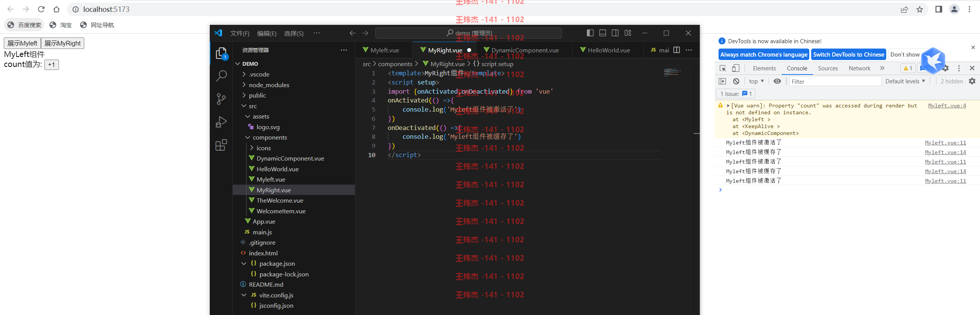The image size is (980, 315).
Task: Open the DevTools Sources tab
Action: pyautogui.click(x=828, y=68)
